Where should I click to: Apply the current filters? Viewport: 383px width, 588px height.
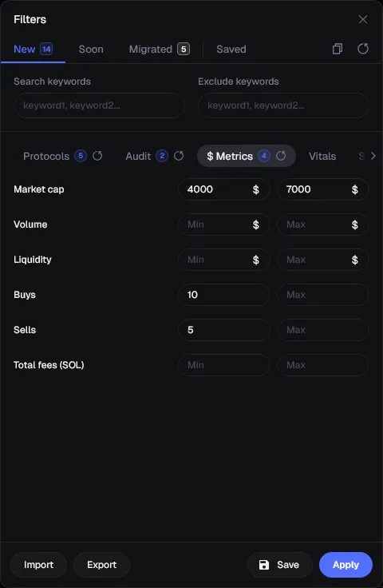(x=345, y=565)
